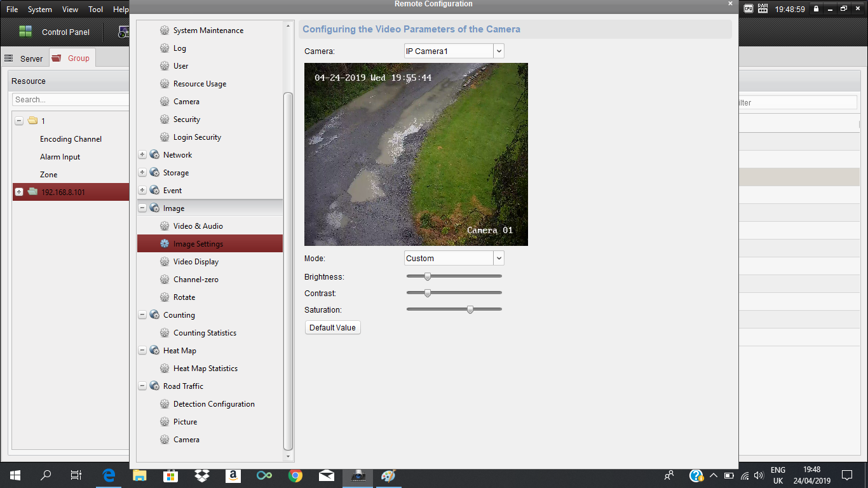Open the System menu
868x488 pixels.
tap(40, 10)
